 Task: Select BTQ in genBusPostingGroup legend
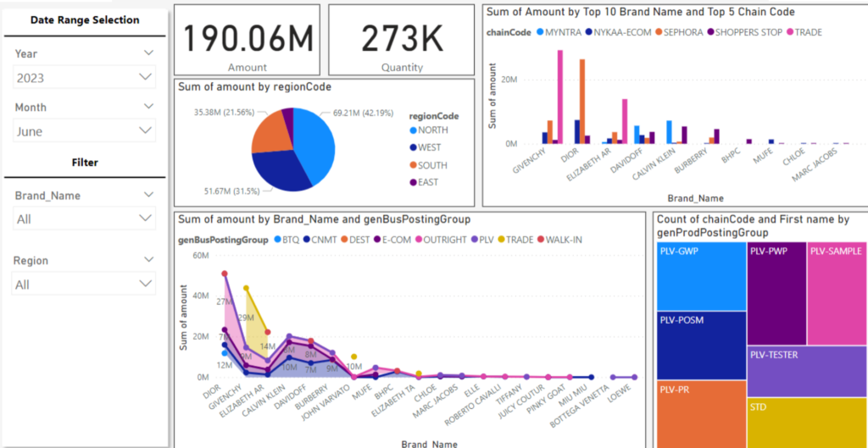[287, 240]
